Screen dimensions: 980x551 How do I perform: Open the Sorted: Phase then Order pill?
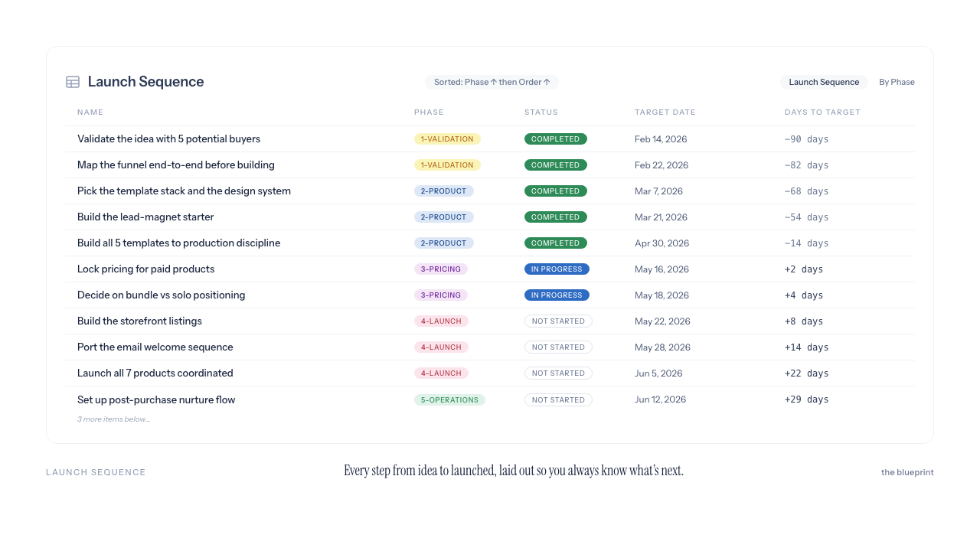point(492,82)
